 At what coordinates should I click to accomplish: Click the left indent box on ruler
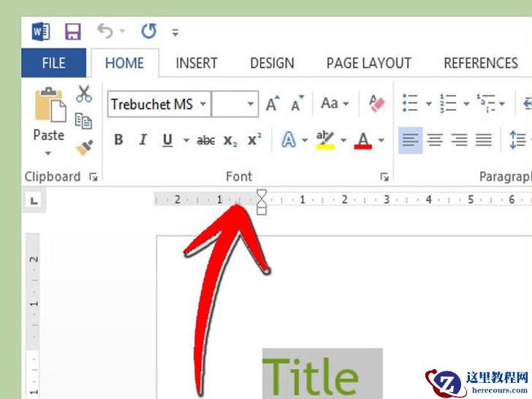coord(262,210)
